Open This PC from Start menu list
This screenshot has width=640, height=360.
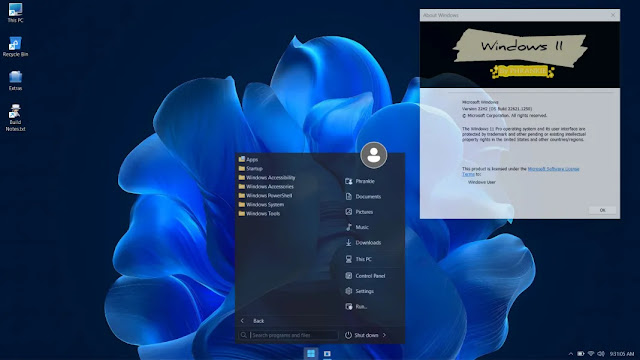[x=358, y=259]
